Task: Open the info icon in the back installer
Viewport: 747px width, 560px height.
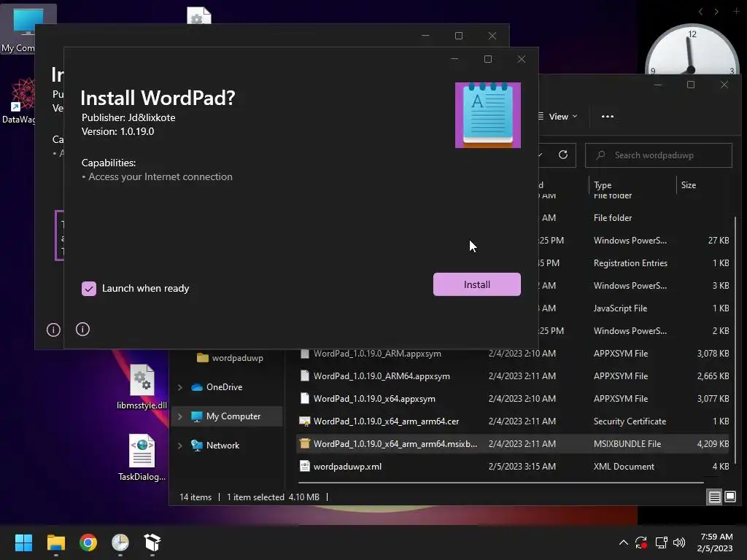Action: click(x=53, y=330)
